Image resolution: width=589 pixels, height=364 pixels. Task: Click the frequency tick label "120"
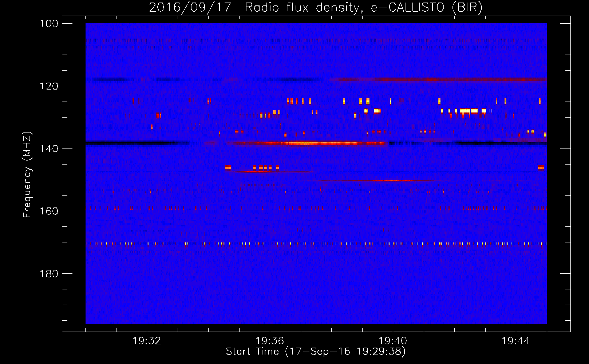pyautogui.click(x=48, y=86)
